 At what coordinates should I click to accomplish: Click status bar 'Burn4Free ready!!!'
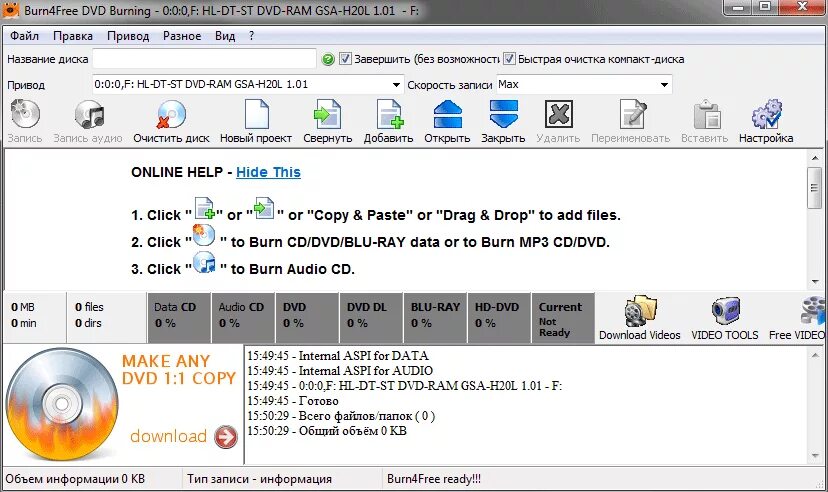tap(434, 479)
